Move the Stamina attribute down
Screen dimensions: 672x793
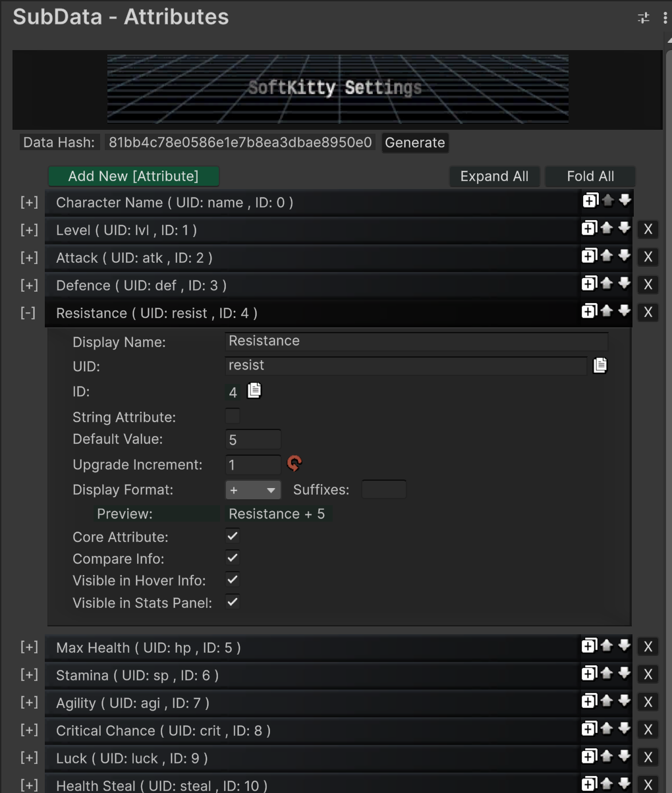click(x=625, y=674)
